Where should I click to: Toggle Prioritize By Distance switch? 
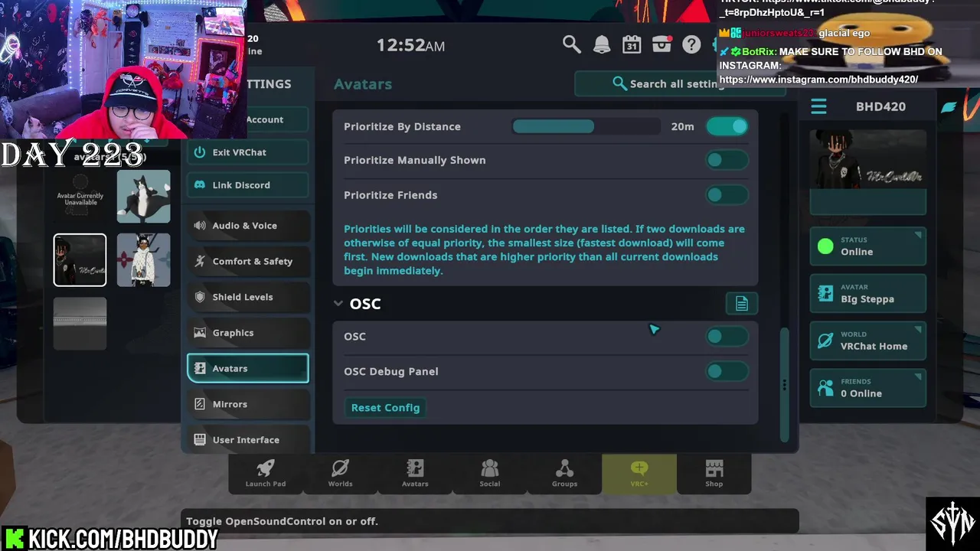(x=727, y=126)
